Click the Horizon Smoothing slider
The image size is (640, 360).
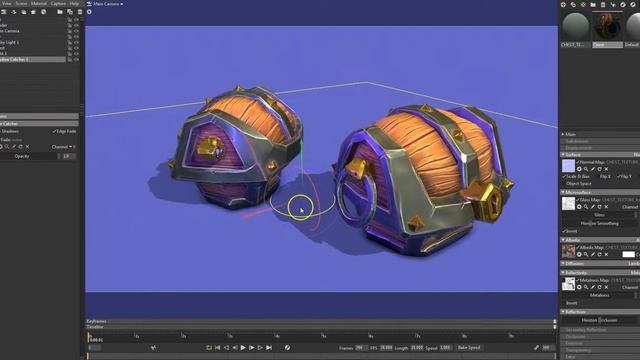[x=599, y=223]
